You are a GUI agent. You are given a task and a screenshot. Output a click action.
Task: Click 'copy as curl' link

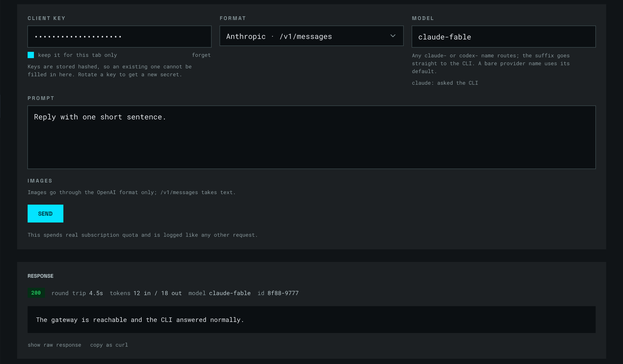[109, 345]
